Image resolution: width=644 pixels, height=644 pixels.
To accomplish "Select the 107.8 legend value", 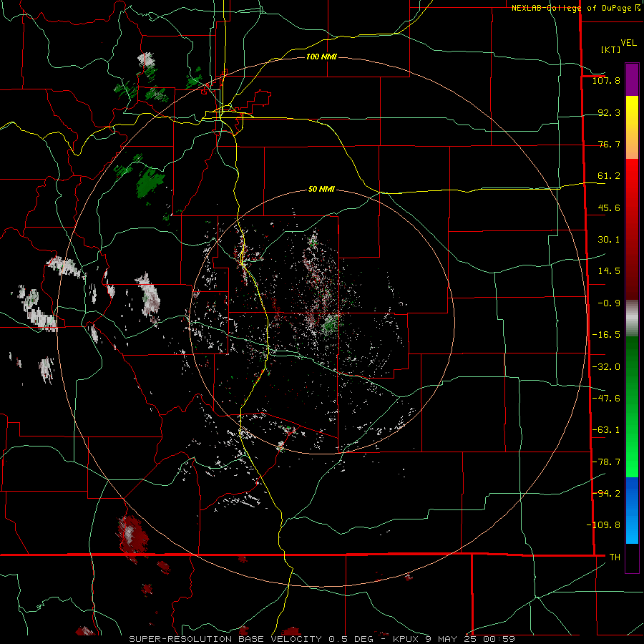I will [606, 80].
